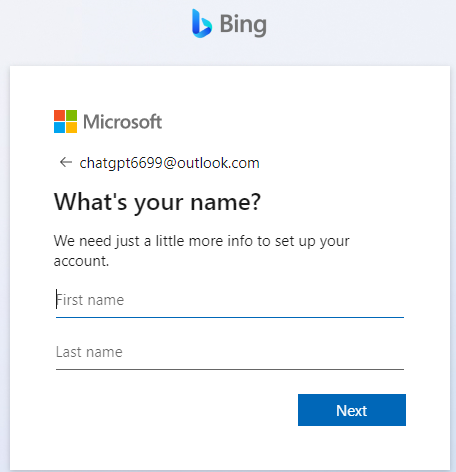Click the blue Bing 'b' logo icon
The image size is (456, 472).
tap(202, 23)
